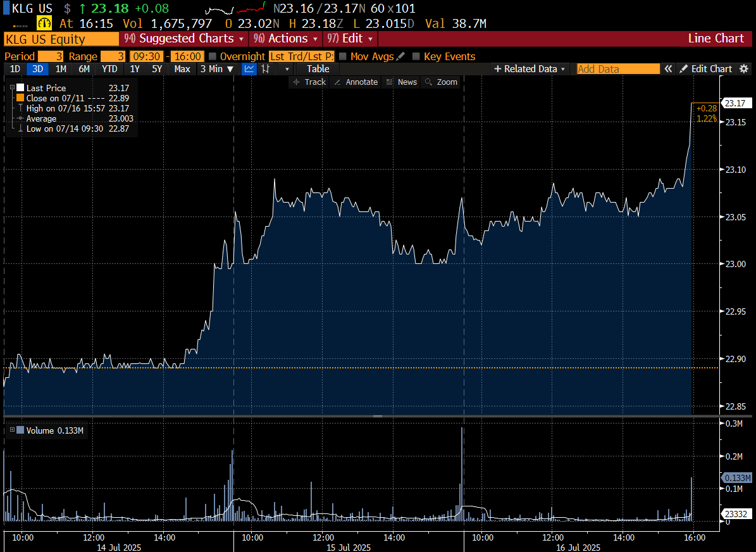Open the Table view button
The height and width of the screenshot is (552, 756).
click(318, 69)
